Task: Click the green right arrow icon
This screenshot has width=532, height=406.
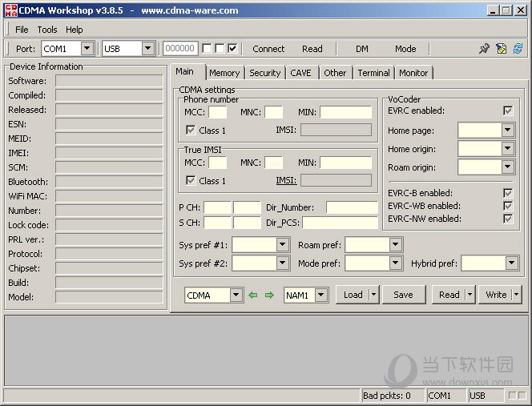Action: pyautogui.click(x=269, y=295)
